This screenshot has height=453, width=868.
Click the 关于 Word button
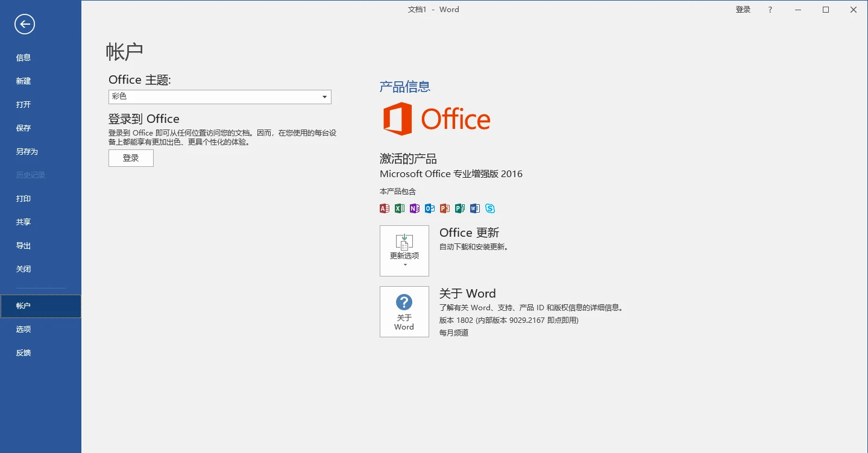coord(404,311)
